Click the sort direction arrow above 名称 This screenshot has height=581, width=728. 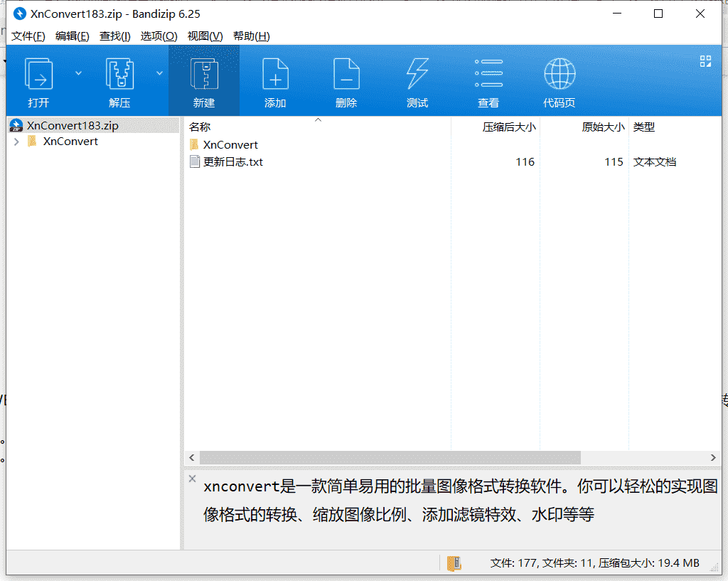(318, 119)
